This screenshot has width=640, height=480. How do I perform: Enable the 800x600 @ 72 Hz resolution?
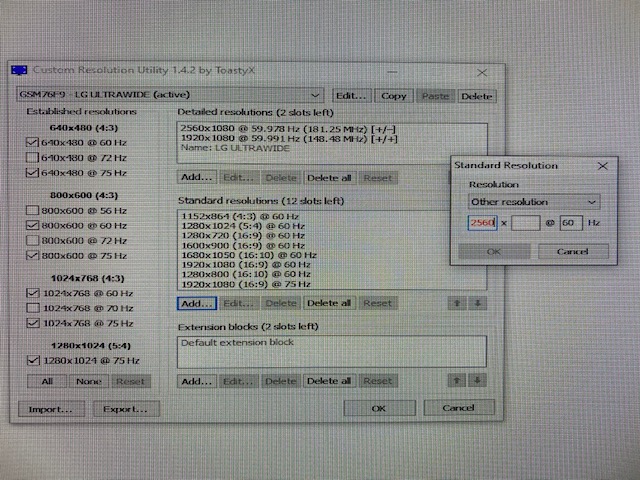click(33, 241)
